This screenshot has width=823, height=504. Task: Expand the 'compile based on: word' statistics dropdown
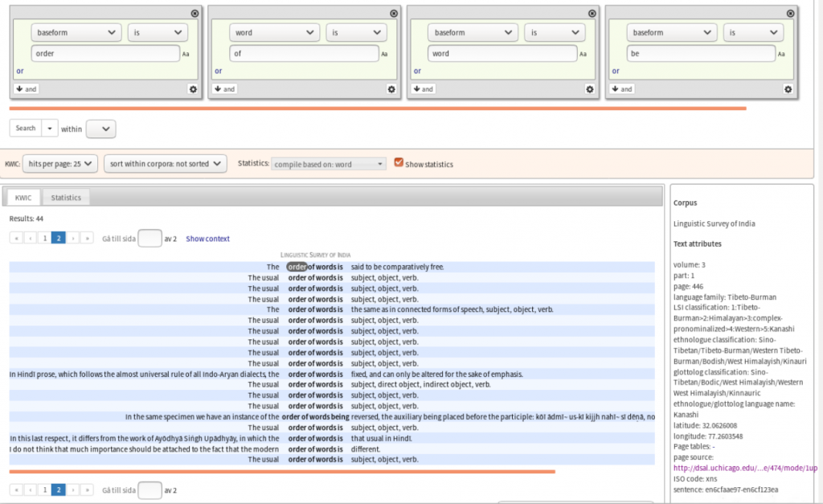click(329, 164)
